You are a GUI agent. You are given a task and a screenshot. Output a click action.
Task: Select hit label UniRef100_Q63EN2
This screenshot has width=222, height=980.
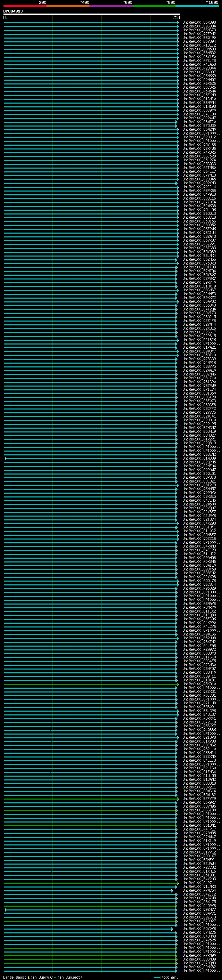pyautogui.click(x=199, y=455)
